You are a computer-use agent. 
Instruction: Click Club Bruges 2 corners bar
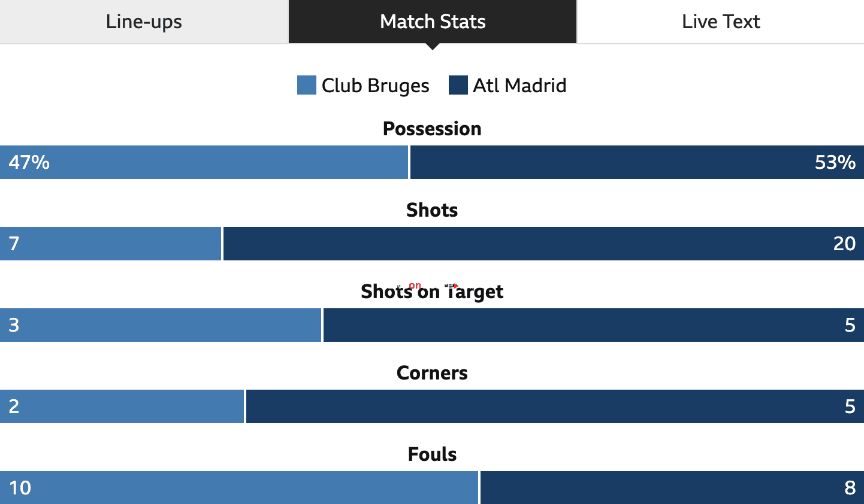click(122, 406)
